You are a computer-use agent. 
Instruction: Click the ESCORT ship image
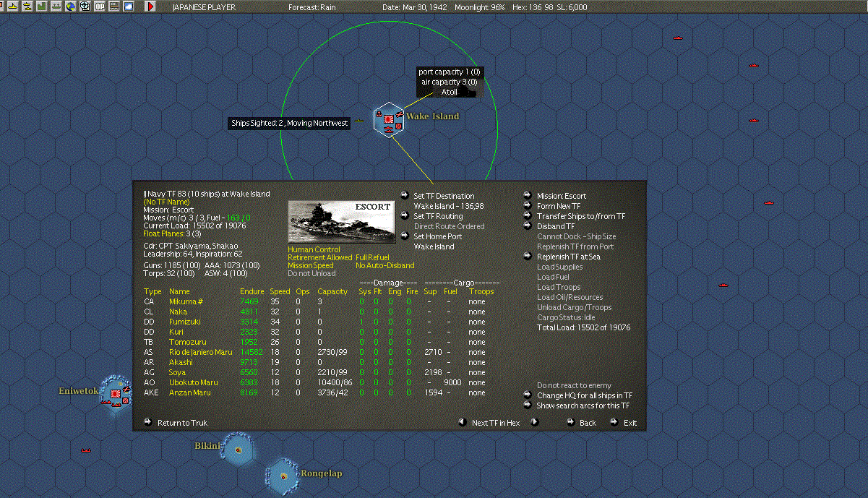(341, 221)
